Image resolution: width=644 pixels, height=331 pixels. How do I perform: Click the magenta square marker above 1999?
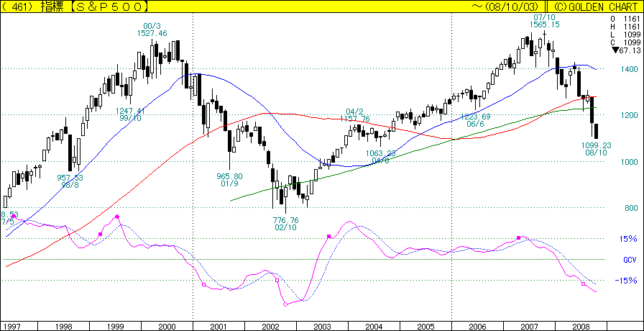(x=101, y=235)
